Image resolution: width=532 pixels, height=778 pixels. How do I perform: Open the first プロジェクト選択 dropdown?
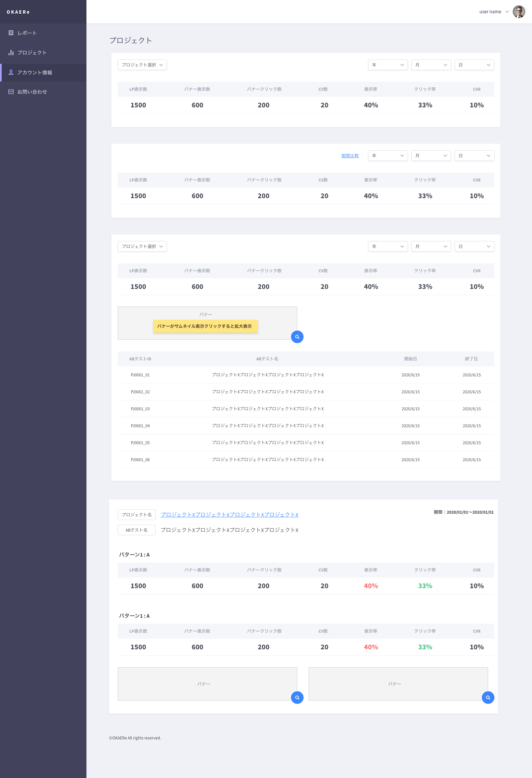(x=142, y=65)
